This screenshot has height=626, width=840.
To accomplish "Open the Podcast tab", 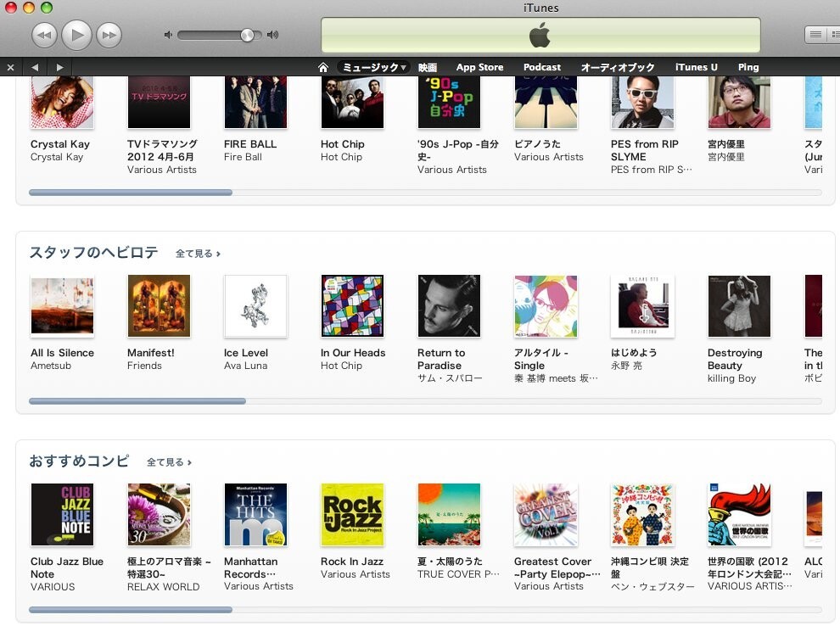I will click(541, 68).
